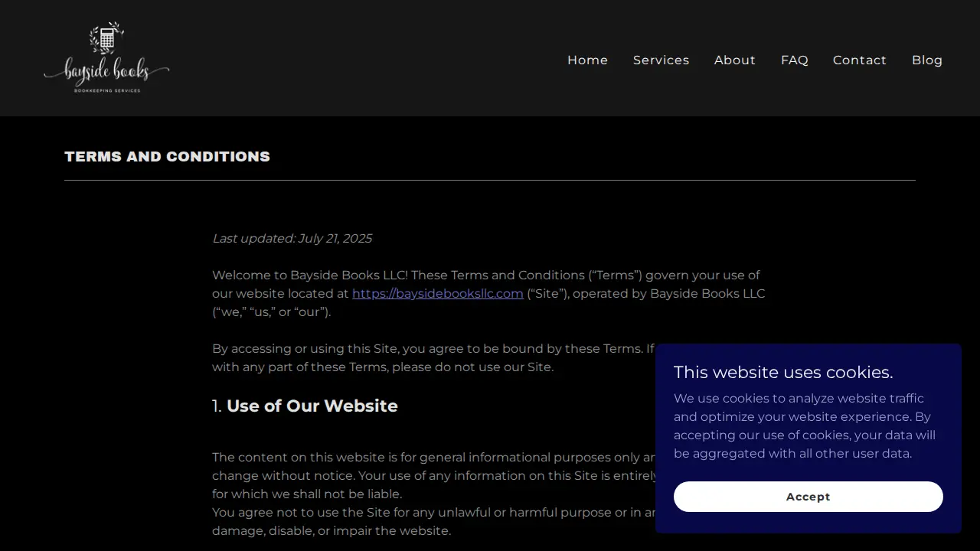Go to the Services page
Image resolution: width=980 pixels, height=551 pixels.
(661, 60)
